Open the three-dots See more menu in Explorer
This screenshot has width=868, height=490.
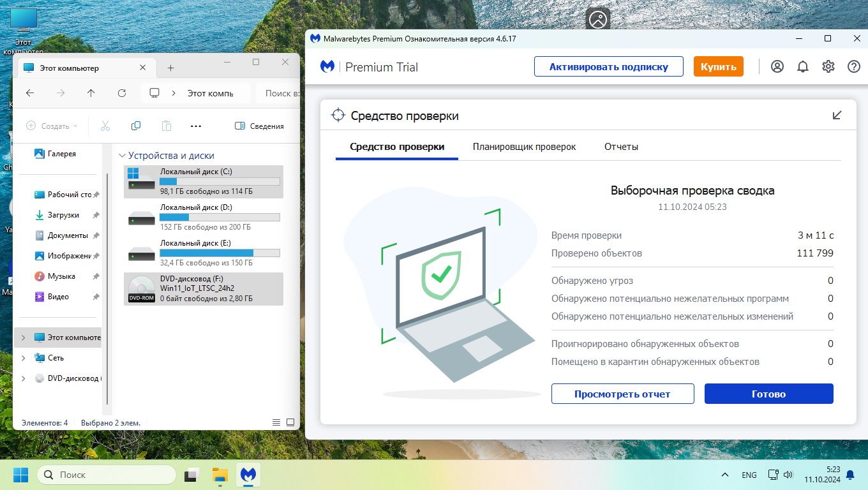tap(196, 126)
